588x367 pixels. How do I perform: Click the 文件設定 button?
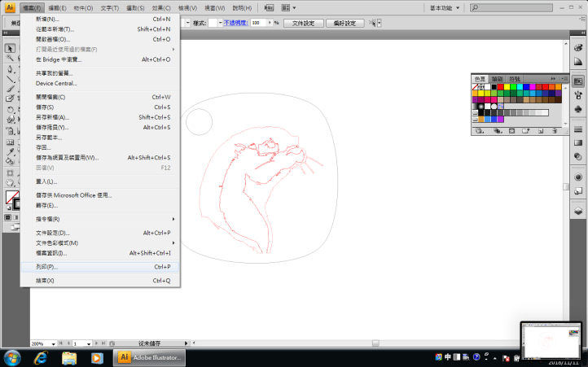pyautogui.click(x=308, y=23)
